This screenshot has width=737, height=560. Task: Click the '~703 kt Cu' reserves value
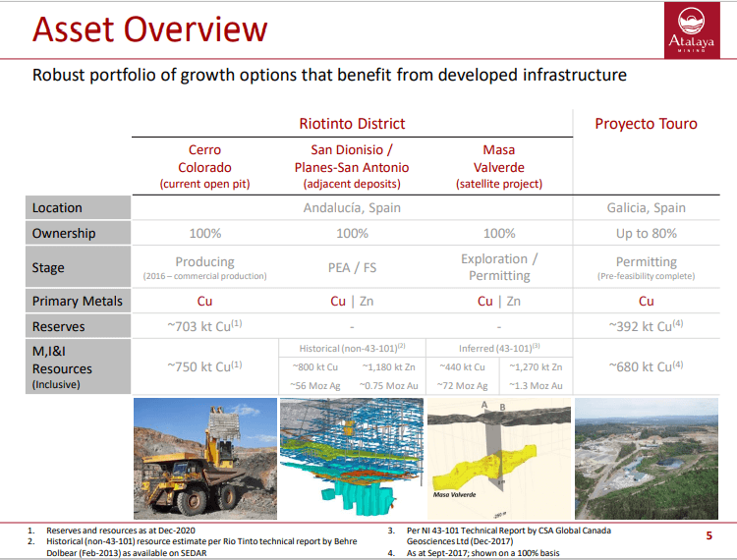click(204, 326)
